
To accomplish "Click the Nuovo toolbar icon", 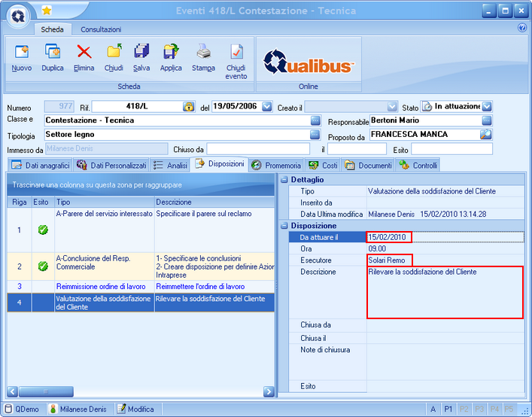I will coord(21,53).
